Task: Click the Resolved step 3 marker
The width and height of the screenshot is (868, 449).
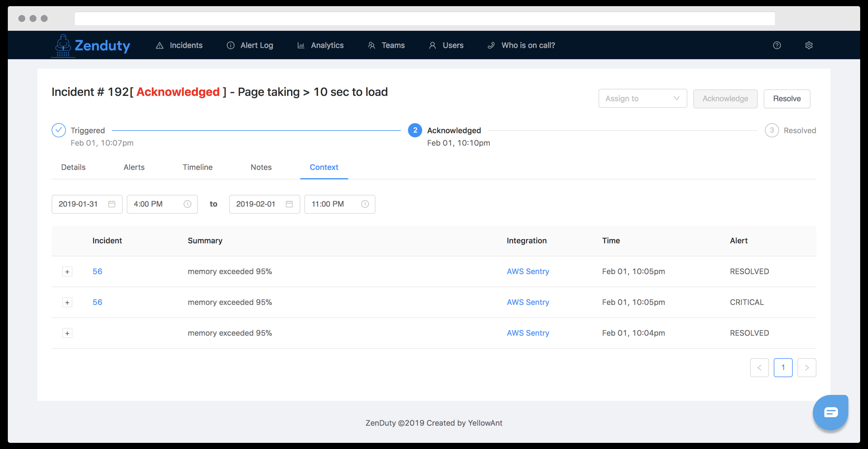Action: click(x=772, y=130)
